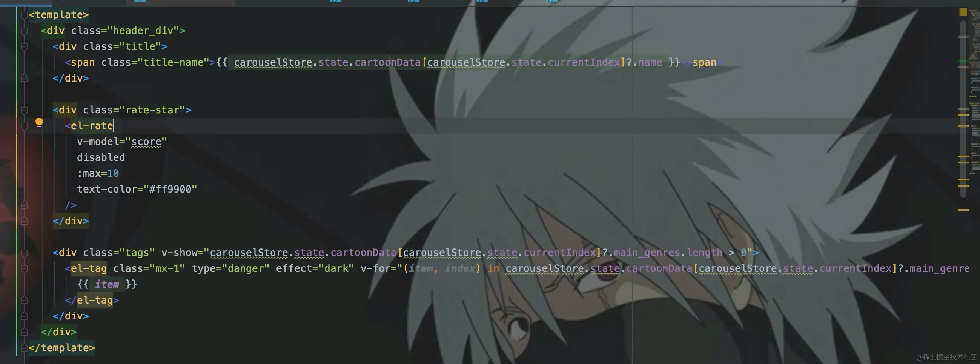Viewport: 980px width, 364px height.
Task: Click the index parameter in v-for
Action: (x=460, y=268)
